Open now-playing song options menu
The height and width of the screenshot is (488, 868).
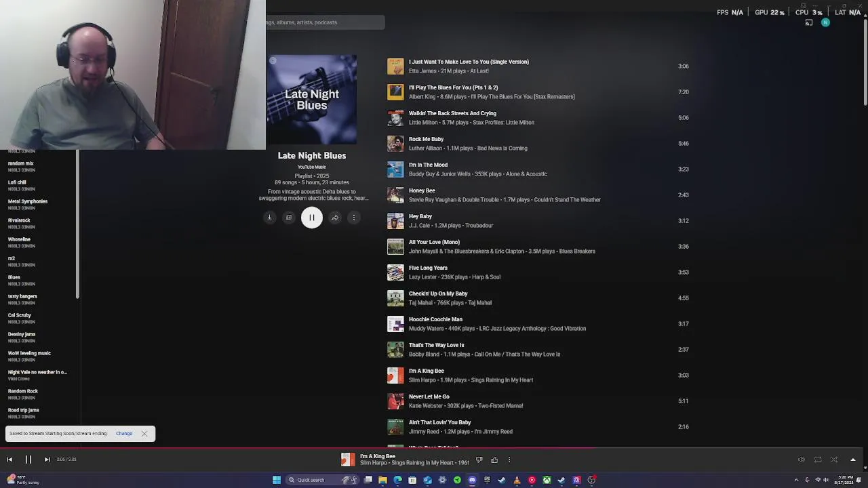coord(509,460)
